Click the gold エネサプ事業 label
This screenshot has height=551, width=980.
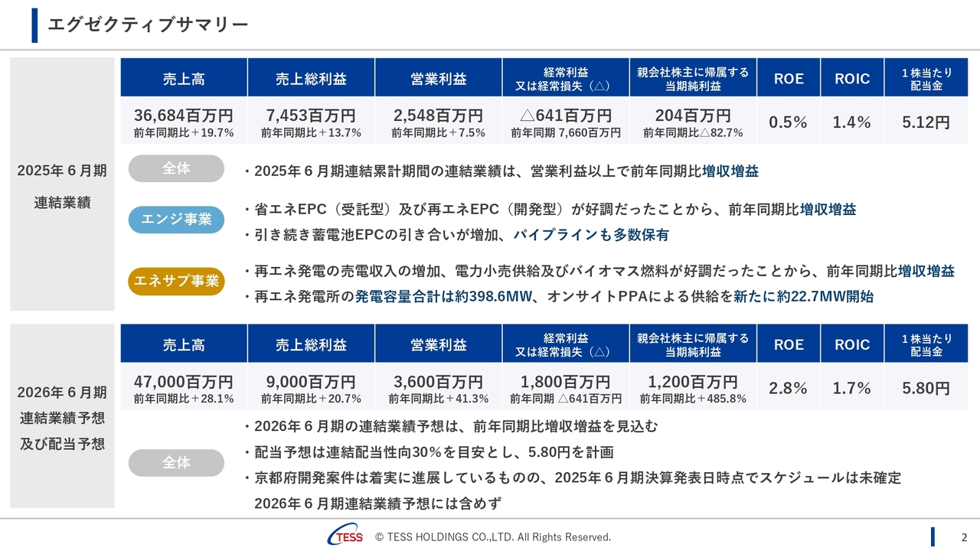(x=176, y=281)
